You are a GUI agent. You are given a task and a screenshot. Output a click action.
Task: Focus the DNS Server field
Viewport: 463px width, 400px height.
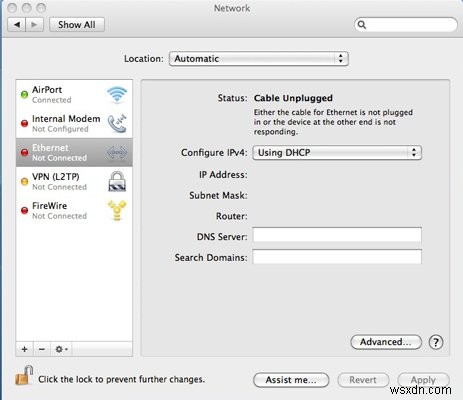pos(337,235)
